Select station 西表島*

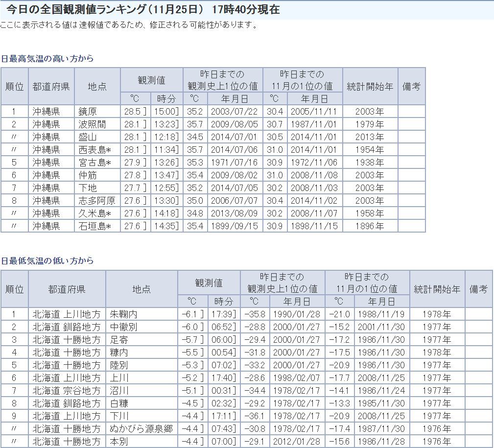click(x=95, y=150)
